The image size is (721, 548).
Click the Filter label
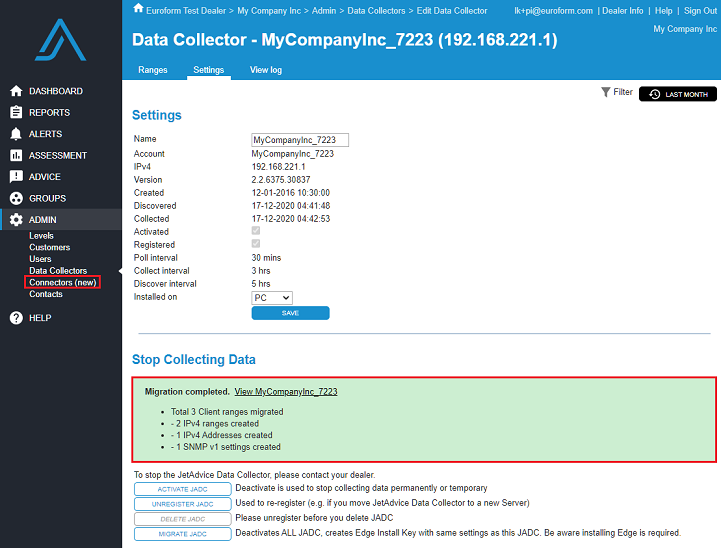623,92
